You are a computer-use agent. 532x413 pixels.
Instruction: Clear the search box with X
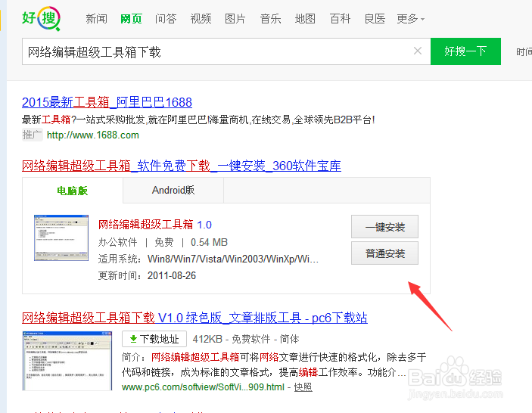(418, 51)
